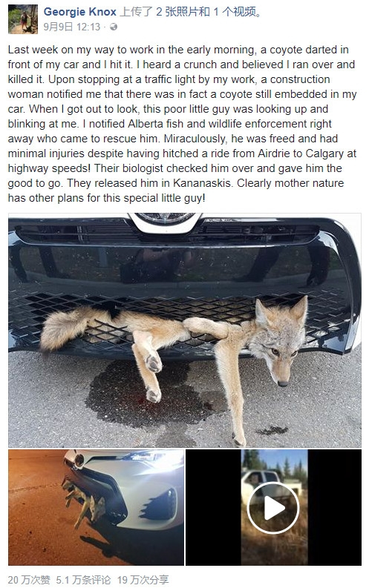This screenshot has width=369, height=588.
Task: Click the globe public privacy icon
Action: (113, 27)
